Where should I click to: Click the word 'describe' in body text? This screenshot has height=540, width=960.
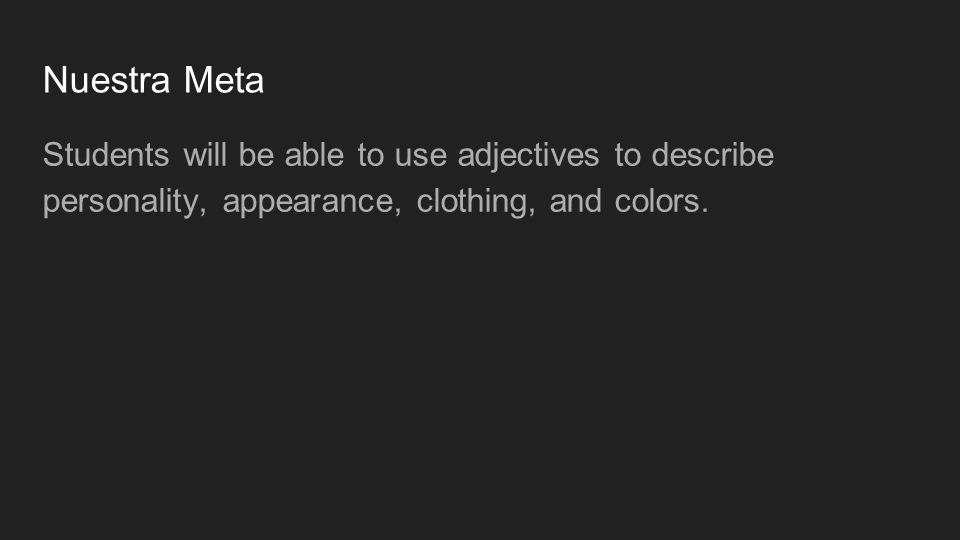[x=713, y=154]
